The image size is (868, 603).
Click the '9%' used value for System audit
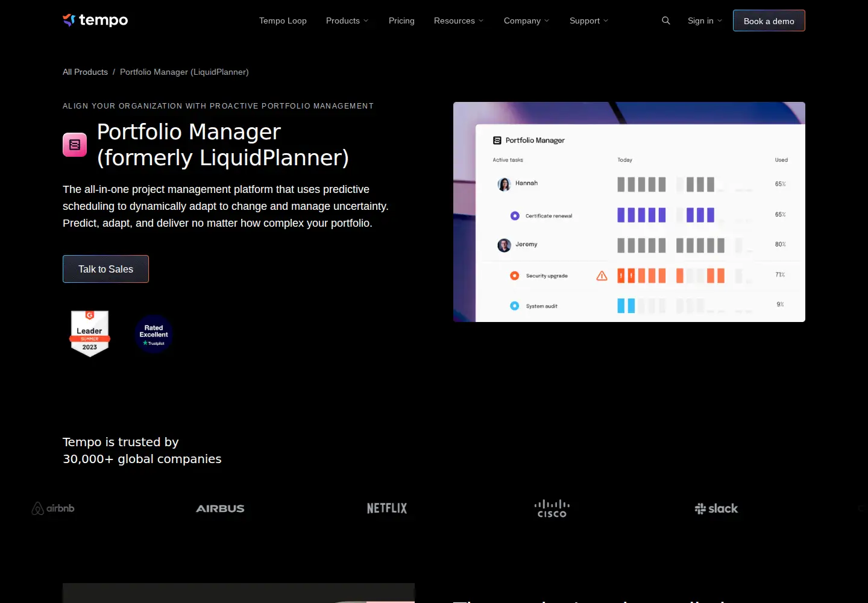tap(781, 305)
